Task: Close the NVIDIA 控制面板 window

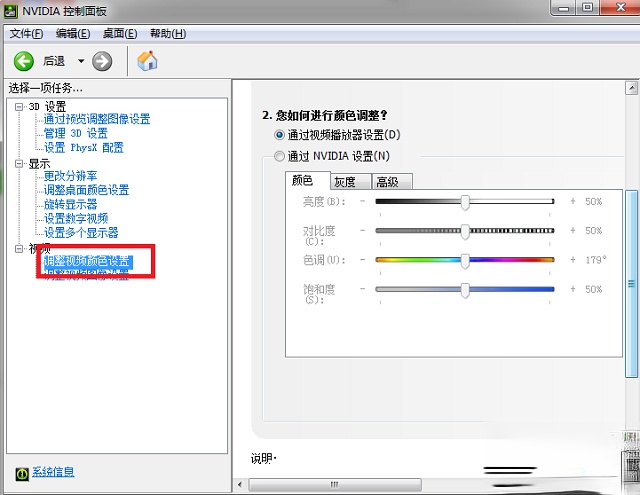Action: (620, 8)
